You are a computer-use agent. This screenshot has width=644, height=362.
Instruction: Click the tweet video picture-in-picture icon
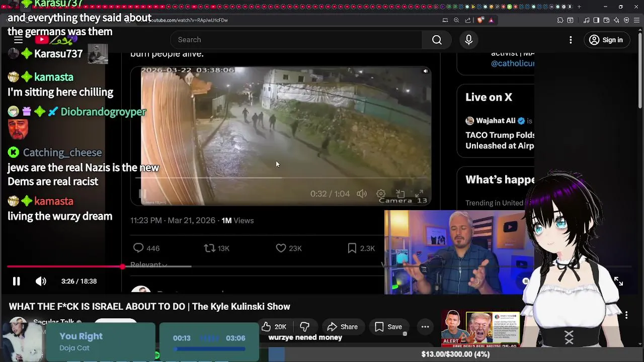click(400, 194)
